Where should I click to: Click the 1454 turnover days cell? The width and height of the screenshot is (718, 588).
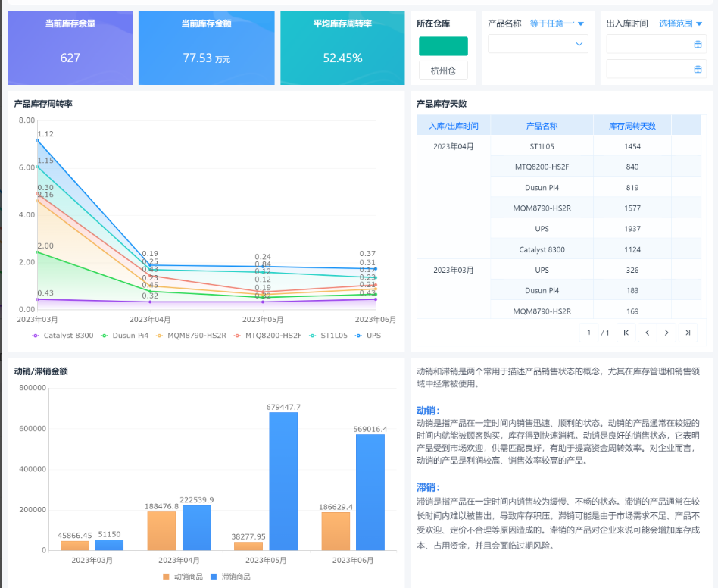pos(632,146)
